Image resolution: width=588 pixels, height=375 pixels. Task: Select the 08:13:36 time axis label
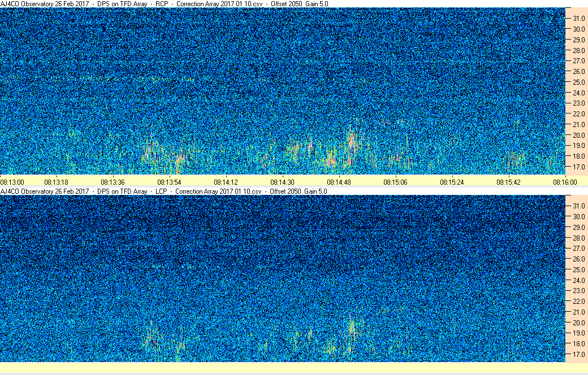(x=113, y=182)
